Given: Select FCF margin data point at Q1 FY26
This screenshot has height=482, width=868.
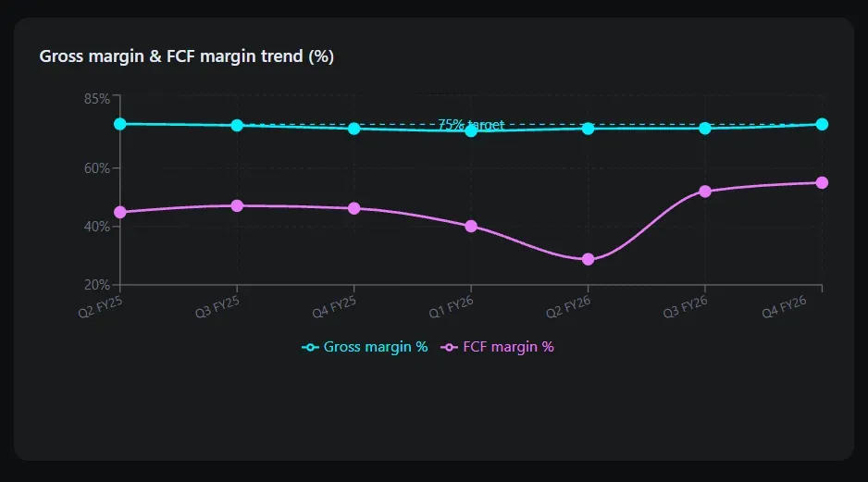Looking at the screenshot, I should tap(471, 226).
